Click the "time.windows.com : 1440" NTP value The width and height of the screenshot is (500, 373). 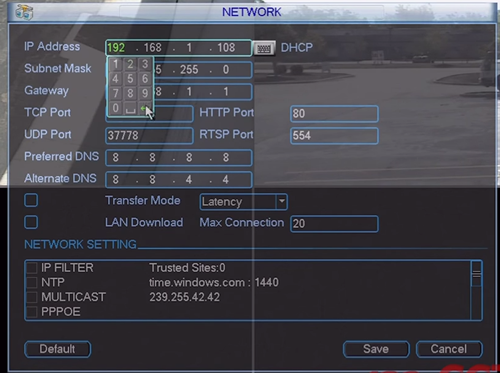(214, 282)
